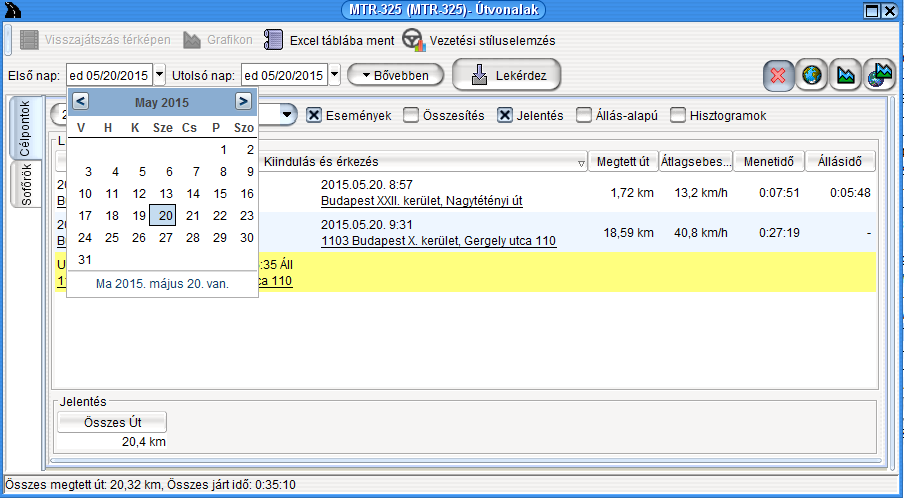
Task: Open the Első nap date dropdown arrow
Action: pyautogui.click(x=160, y=75)
